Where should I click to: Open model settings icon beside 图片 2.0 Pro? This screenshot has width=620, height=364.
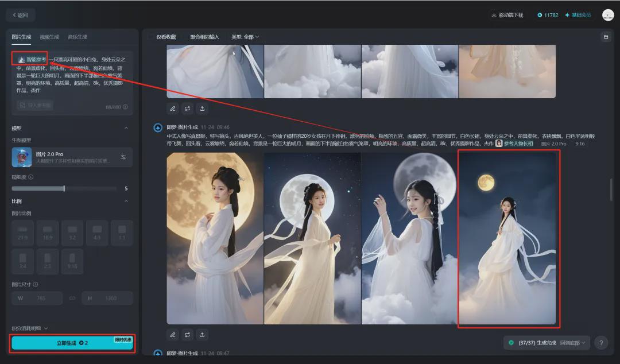(x=123, y=157)
